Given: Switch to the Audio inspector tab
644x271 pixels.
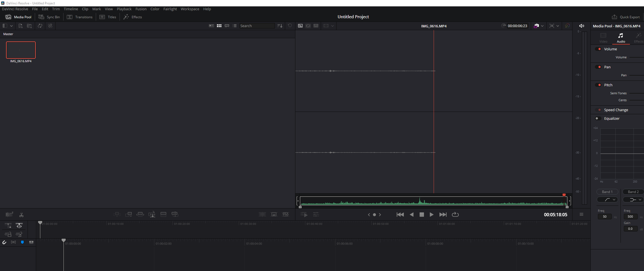Looking at the screenshot, I should click(621, 38).
